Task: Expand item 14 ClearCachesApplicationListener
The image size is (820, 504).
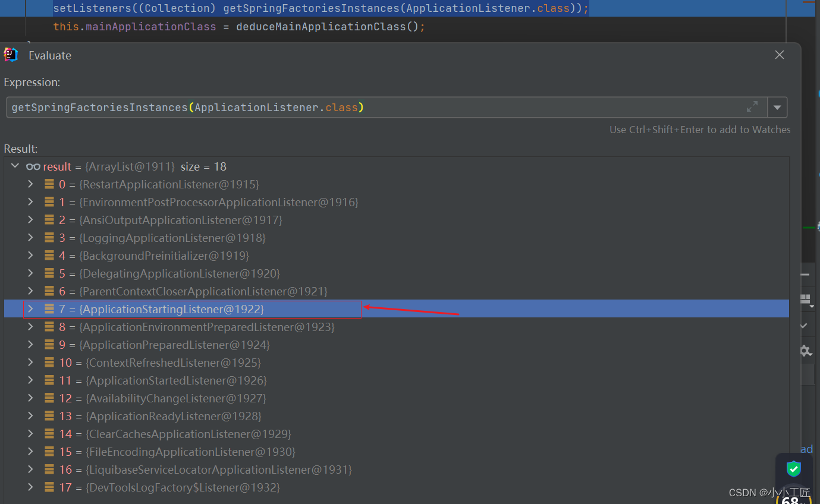Action: pos(30,434)
